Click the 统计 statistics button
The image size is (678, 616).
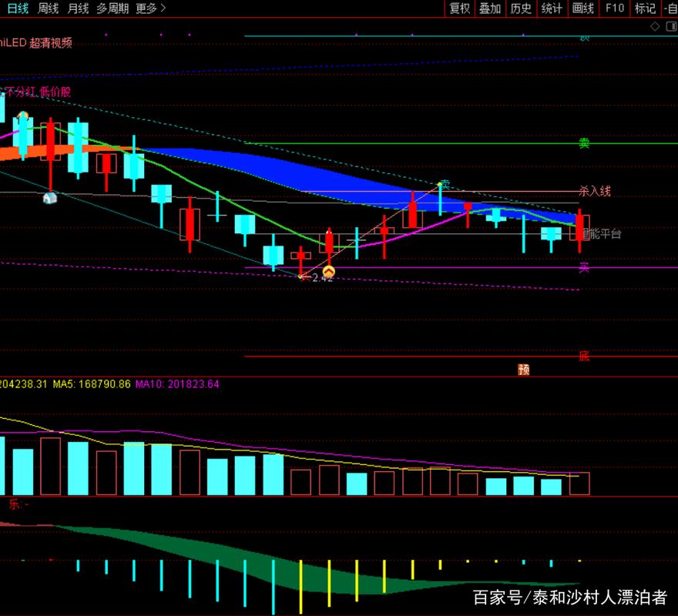[x=552, y=8]
